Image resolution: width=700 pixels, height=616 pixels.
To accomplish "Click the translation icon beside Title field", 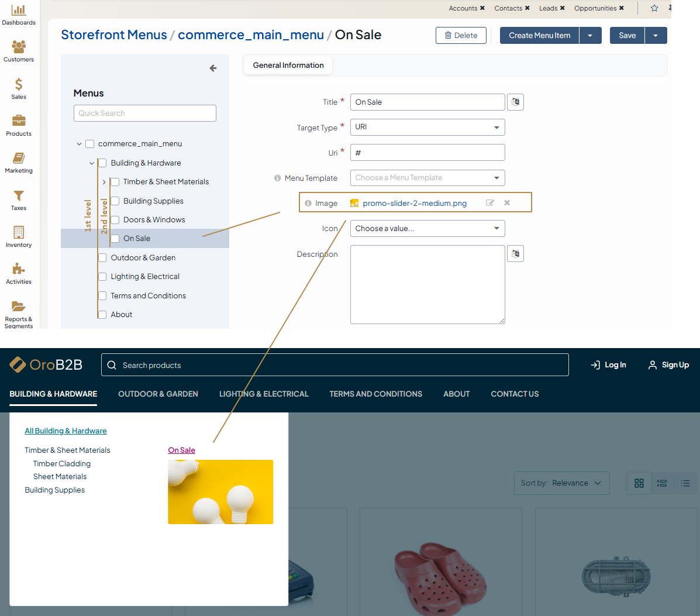I will [515, 102].
